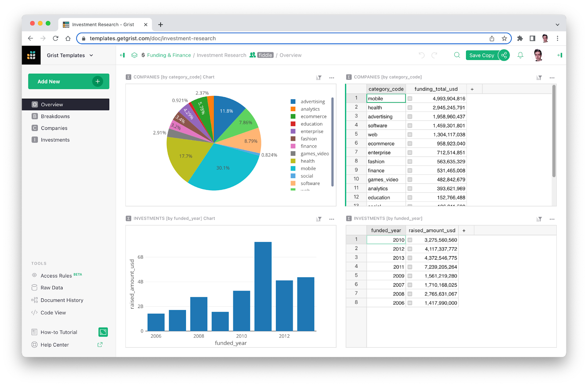
Task: Open the Add New plus menu
Action: click(x=98, y=81)
